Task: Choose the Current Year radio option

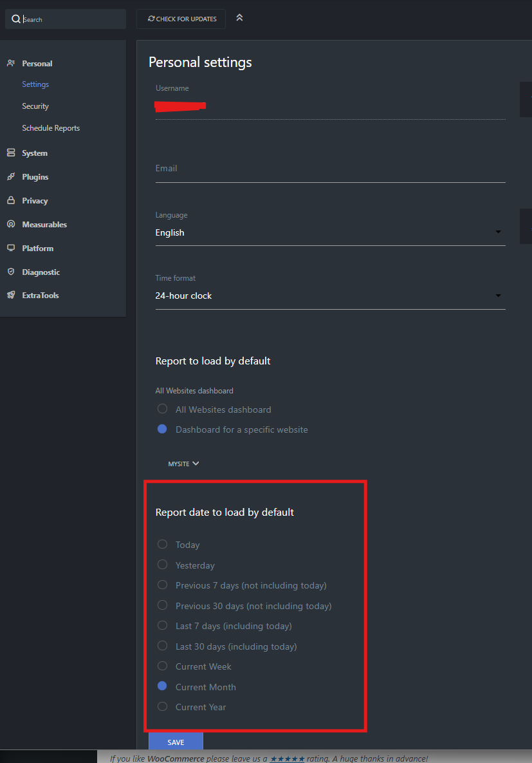Action: click(x=163, y=707)
